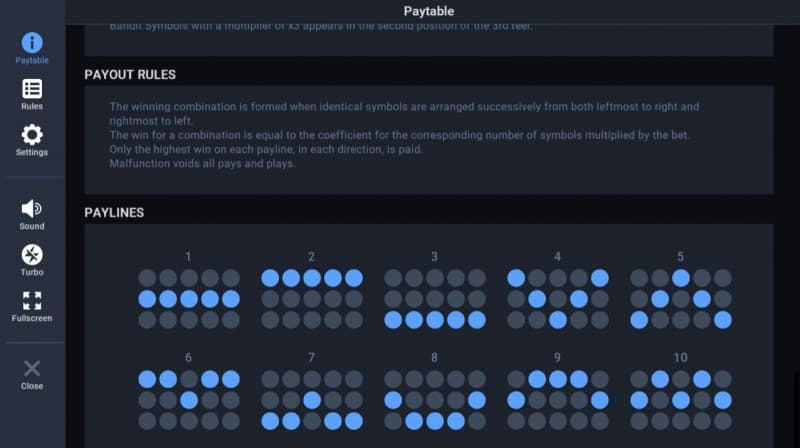Select payline 9 diagram
This screenshot has width=800, height=448.
(557, 399)
